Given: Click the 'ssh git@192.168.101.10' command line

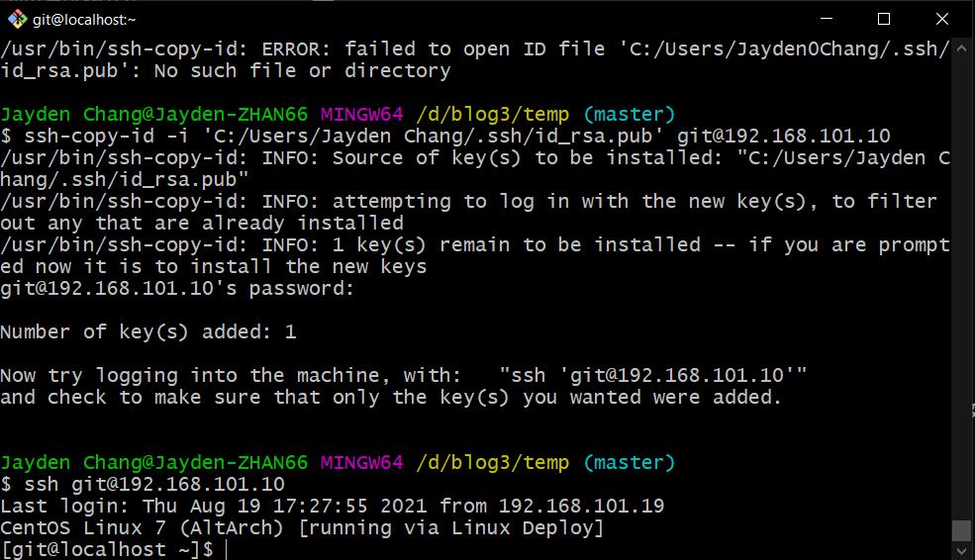Looking at the screenshot, I should [x=143, y=484].
